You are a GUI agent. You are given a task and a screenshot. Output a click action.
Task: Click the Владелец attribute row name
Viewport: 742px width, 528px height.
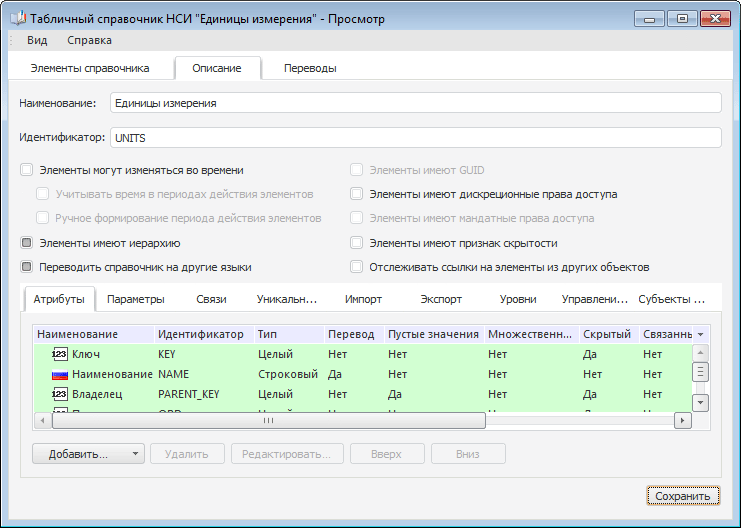coord(97,394)
